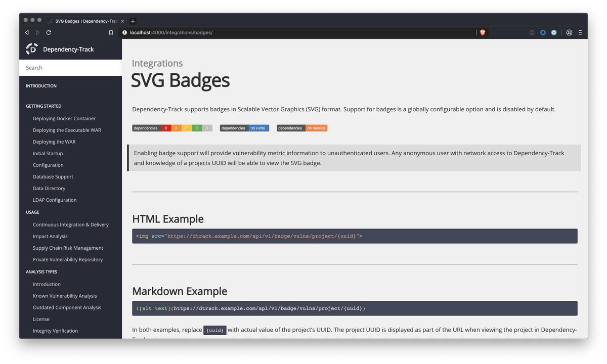The height and width of the screenshot is (364, 607).
Task: Click the HTML img src code block
Action: pyautogui.click(x=355, y=236)
